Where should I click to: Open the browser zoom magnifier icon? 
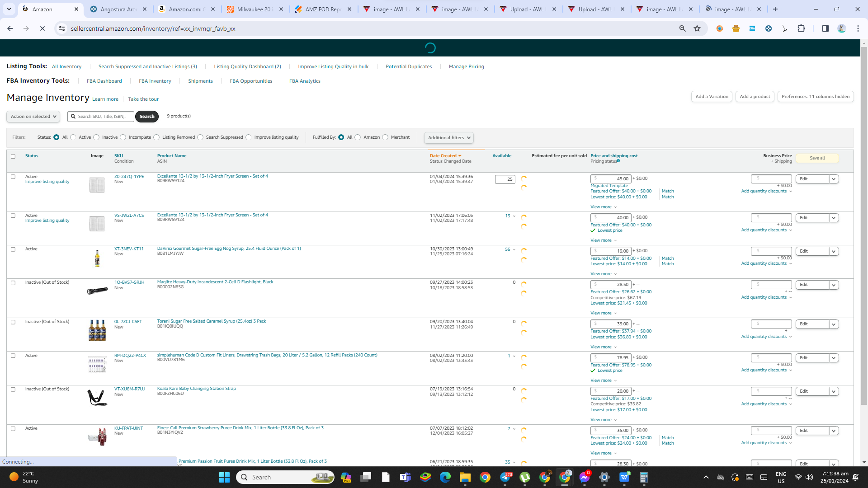[x=683, y=28]
